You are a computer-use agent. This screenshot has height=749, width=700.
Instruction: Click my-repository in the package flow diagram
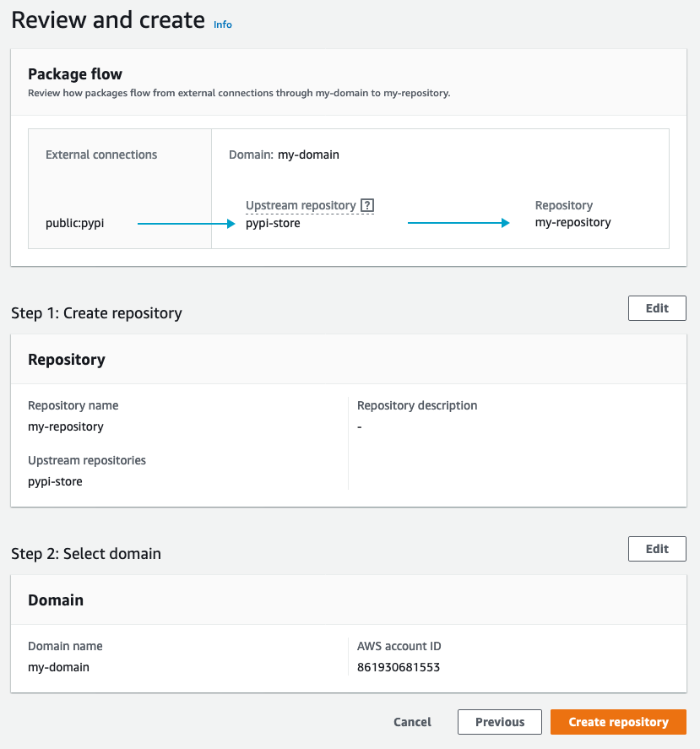pos(572,222)
